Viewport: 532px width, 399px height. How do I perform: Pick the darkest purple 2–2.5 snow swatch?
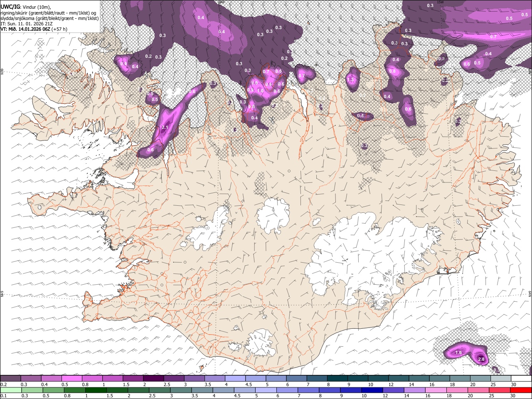pos(154,379)
